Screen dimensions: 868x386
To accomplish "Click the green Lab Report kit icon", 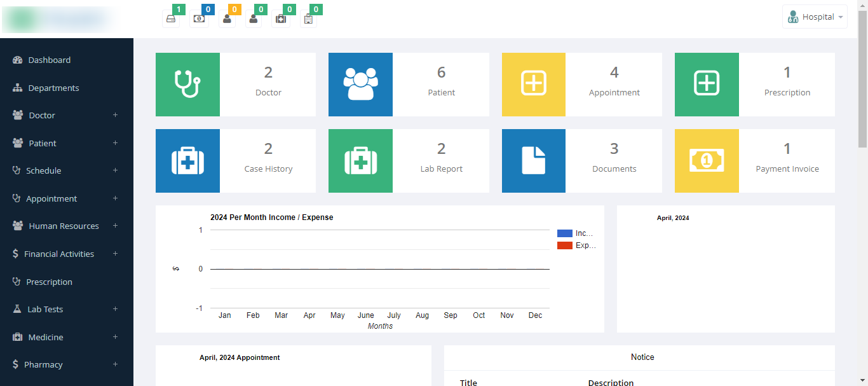I will point(360,161).
